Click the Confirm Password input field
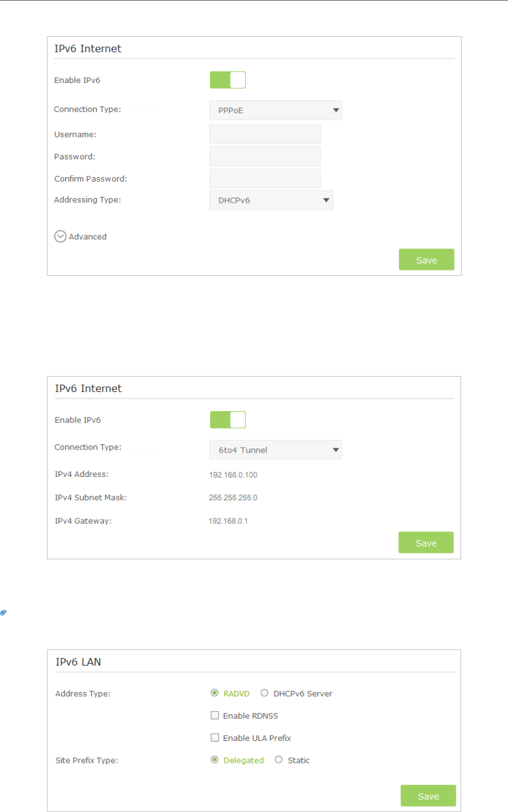The image size is (508, 812). (265, 179)
